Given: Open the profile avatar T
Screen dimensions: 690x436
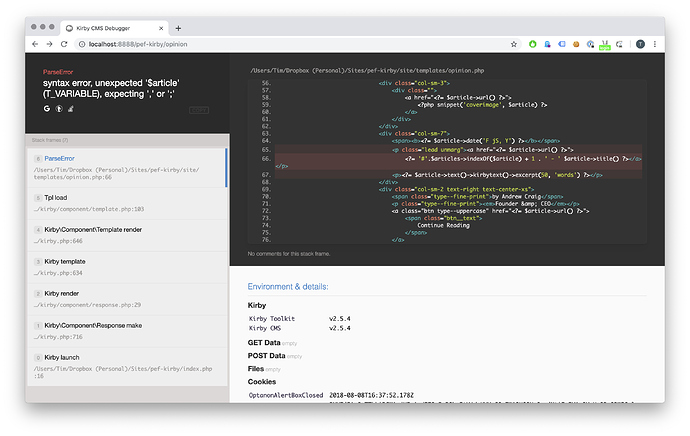Looking at the screenshot, I should pyautogui.click(x=640, y=44).
